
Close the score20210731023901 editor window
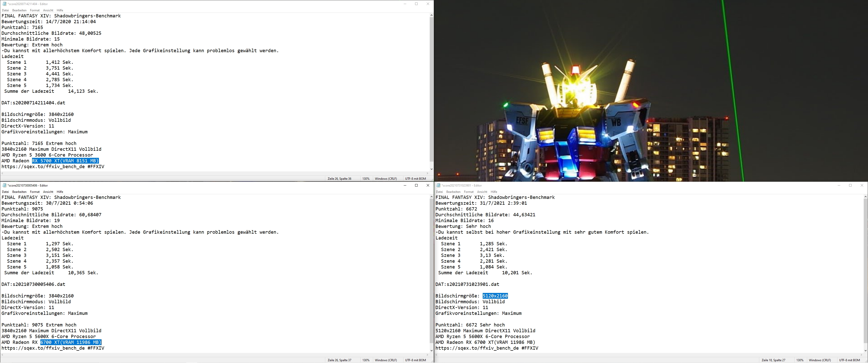coord(862,185)
